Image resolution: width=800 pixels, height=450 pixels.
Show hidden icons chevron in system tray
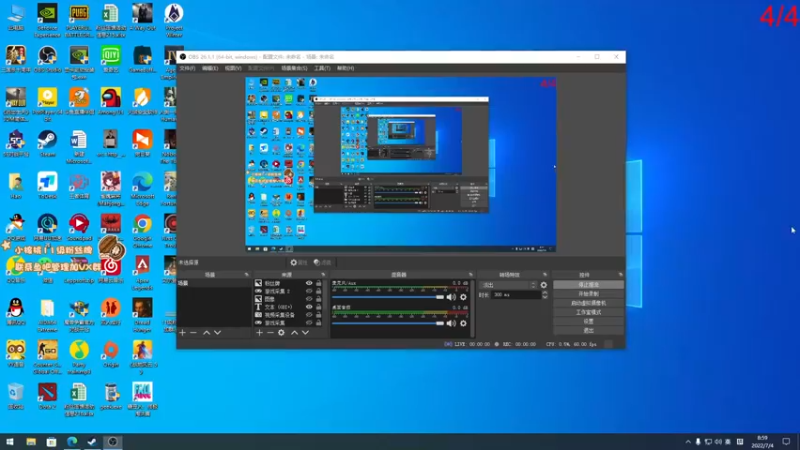click(x=688, y=442)
